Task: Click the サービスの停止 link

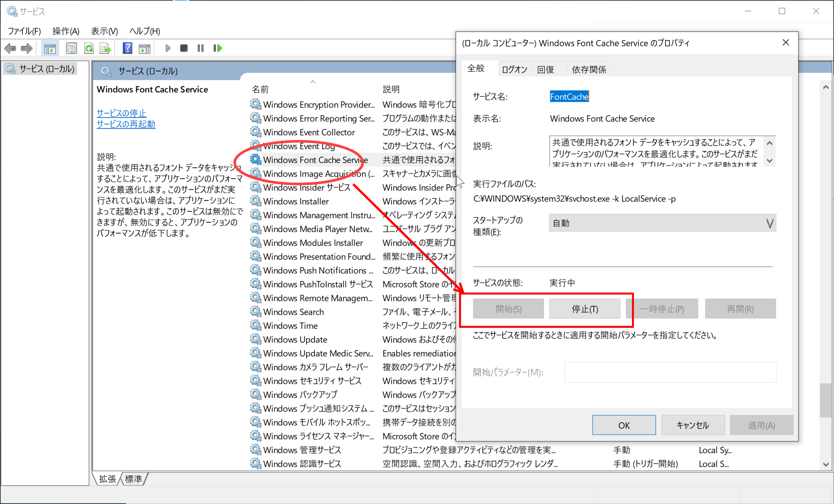Action: [122, 113]
